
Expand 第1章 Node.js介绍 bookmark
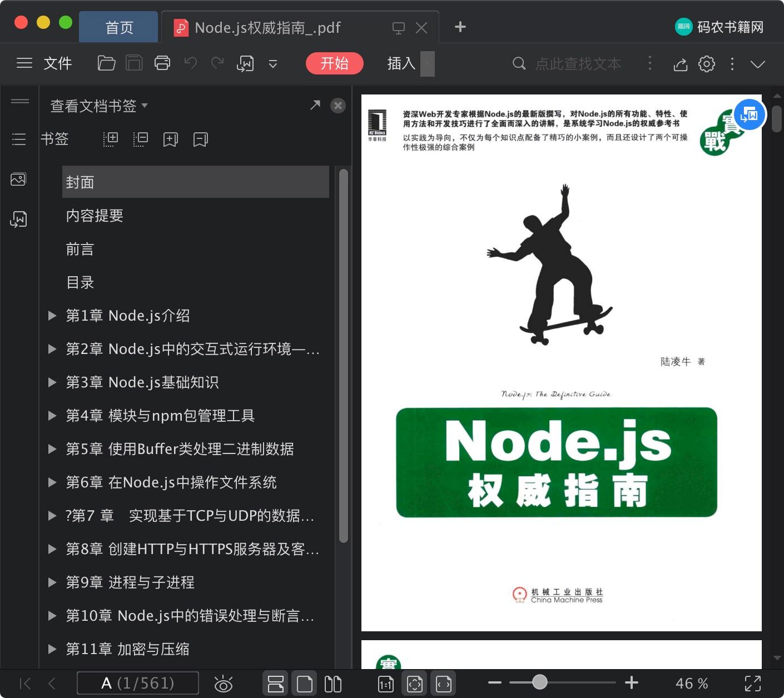pos(52,316)
